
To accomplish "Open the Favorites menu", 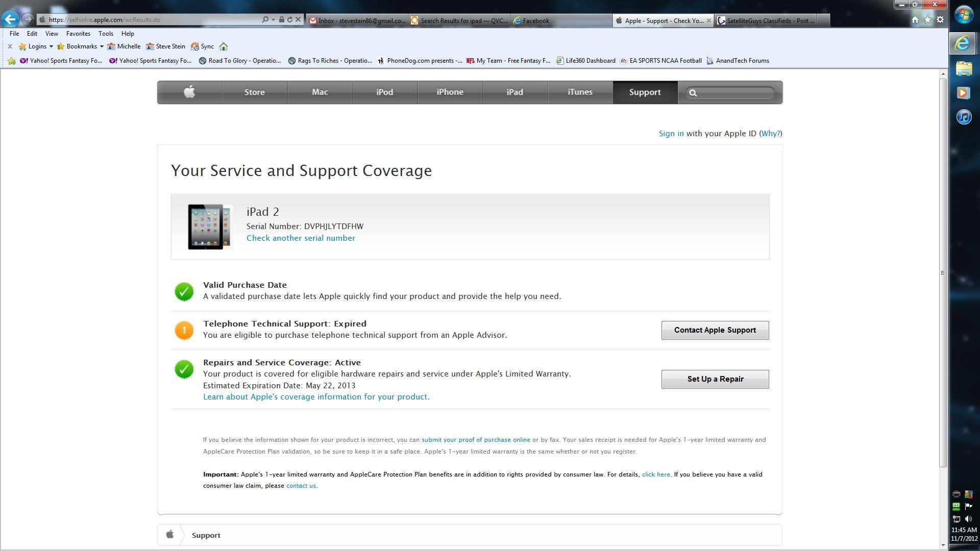I will click(x=78, y=34).
